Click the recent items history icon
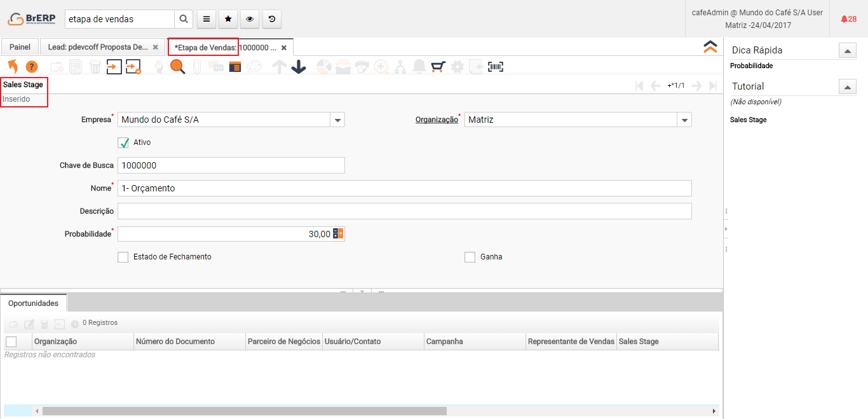868x419 pixels. [271, 19]
